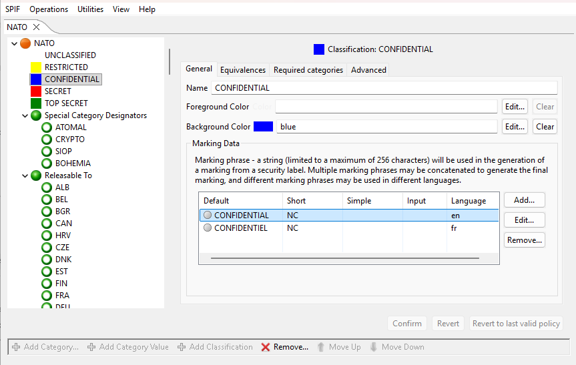The image size is (576, 365).
Task: Select the General tab
Action: [199, 69]
